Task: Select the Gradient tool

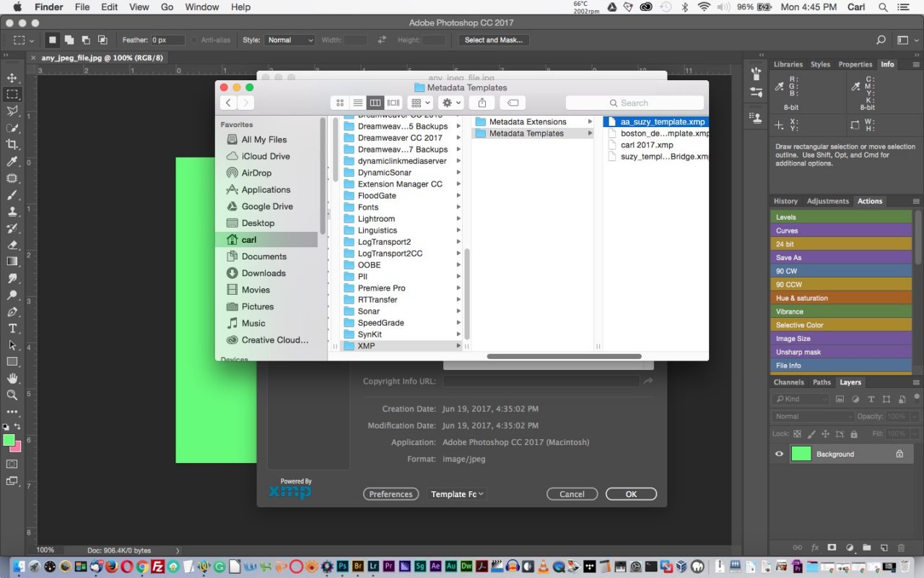Action: pos(13,262)
